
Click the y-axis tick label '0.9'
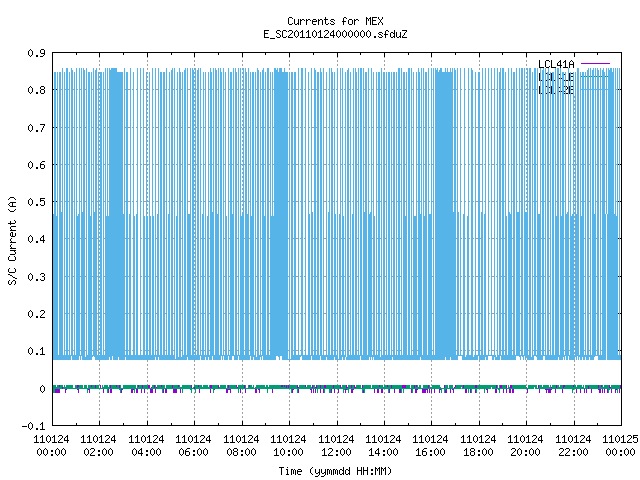tap(36, 53)
